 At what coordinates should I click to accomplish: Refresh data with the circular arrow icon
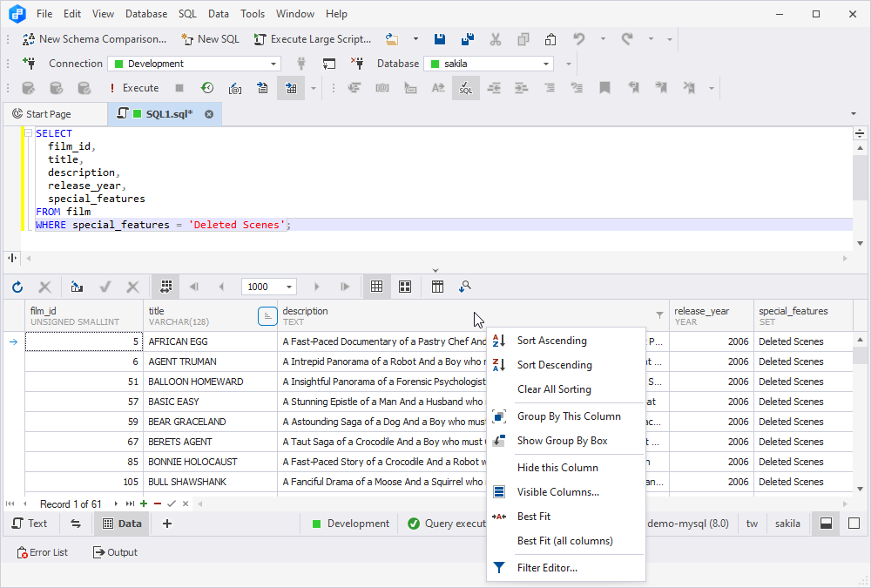tap(17, 287)
